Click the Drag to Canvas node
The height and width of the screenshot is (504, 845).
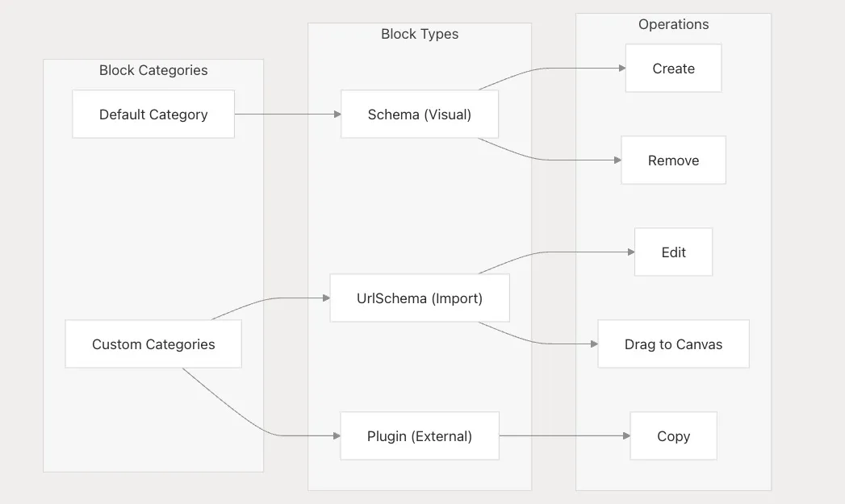(x=673, y=344)
